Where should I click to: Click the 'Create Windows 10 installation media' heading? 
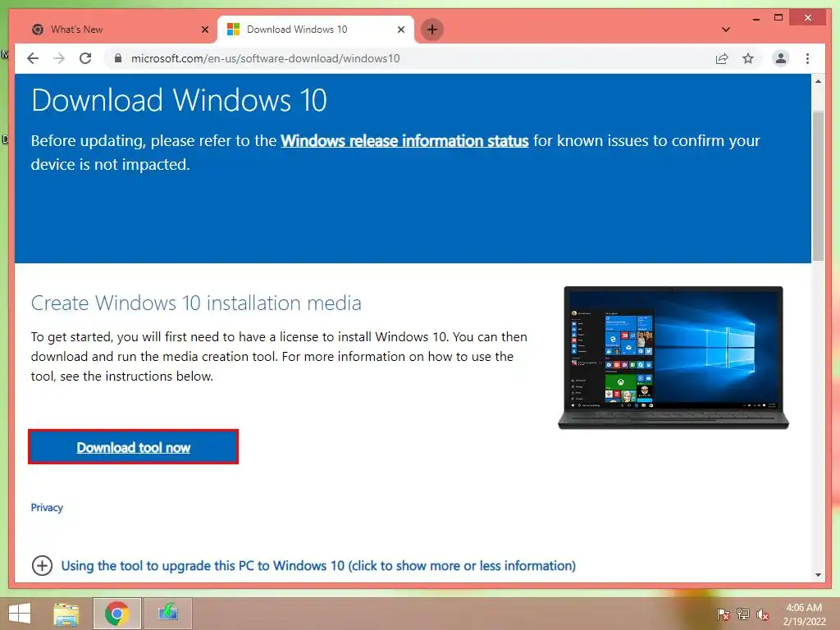(196, 303)
